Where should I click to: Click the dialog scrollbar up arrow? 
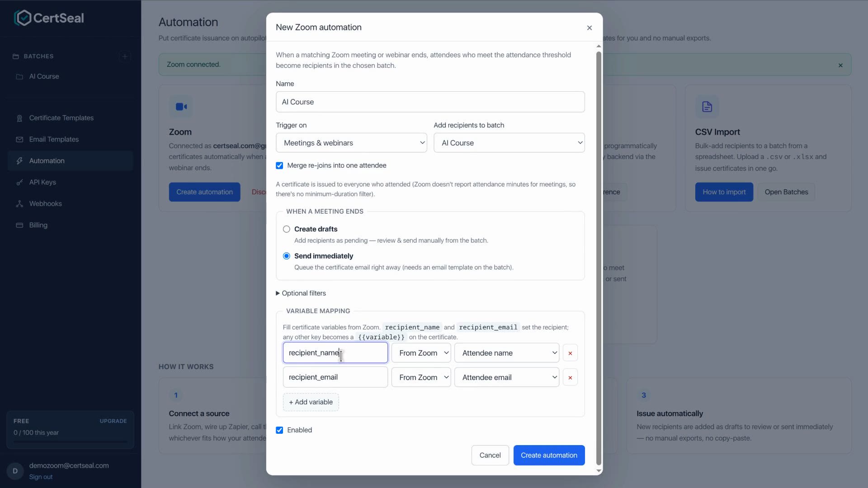point(599,46)
